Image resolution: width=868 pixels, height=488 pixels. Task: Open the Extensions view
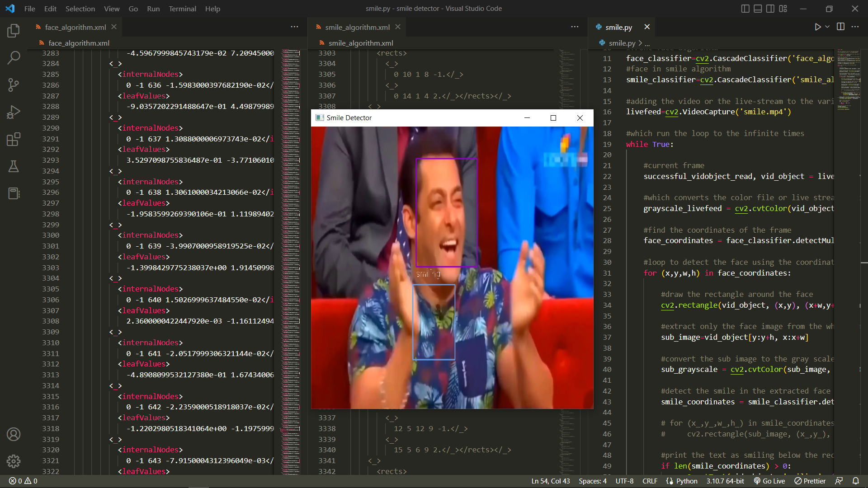coord(14,139)
